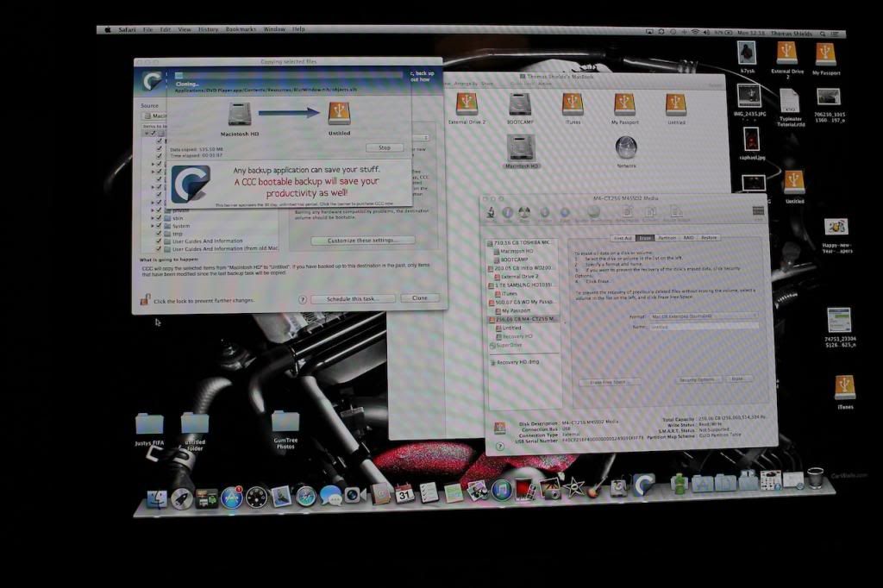Switch to Partition tab in Disk Utility
The width and height of the screenshot is (883, 588).
click(667, 238)
